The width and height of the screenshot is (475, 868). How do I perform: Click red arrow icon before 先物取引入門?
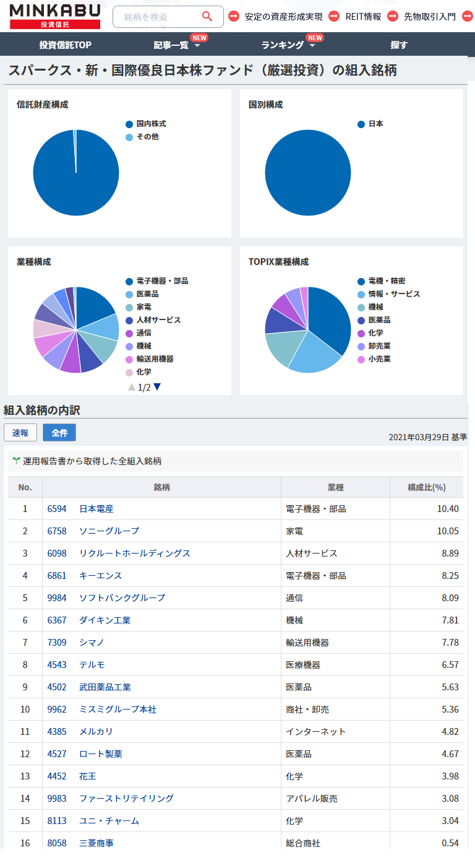(392, 17)
